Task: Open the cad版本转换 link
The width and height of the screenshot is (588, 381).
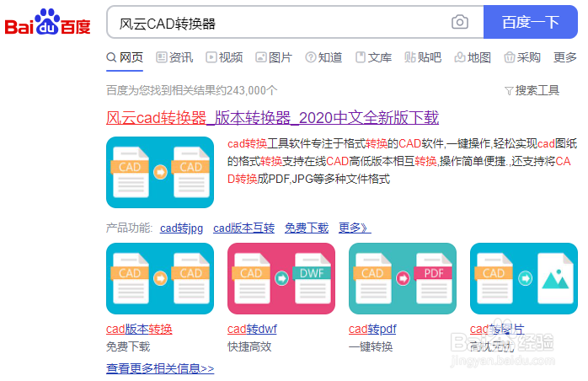Action: pos(139,329)
